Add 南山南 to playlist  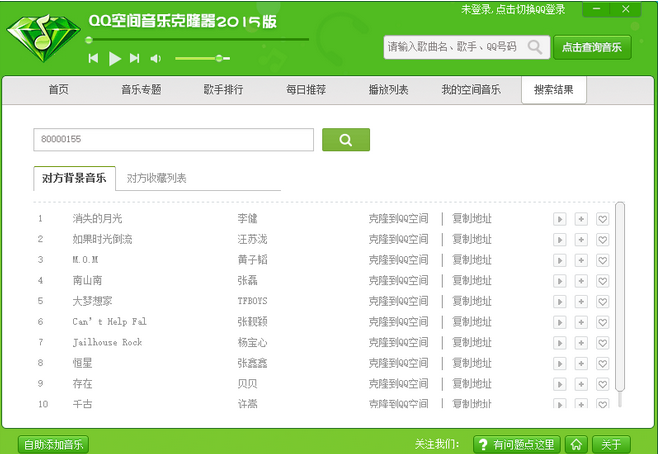coord(581,281)
